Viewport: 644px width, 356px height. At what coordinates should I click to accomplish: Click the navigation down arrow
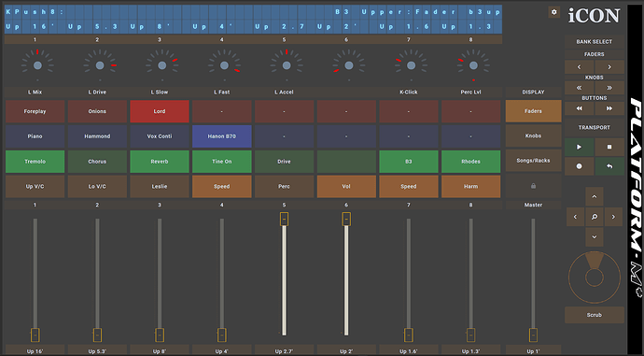coord(595,237)
